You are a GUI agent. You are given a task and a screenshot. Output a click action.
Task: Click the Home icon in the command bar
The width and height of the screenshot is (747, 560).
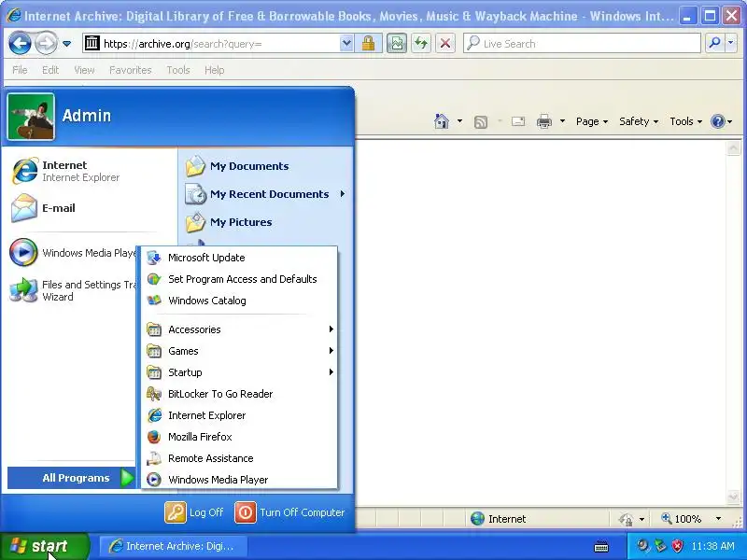(x=442, y=121)
